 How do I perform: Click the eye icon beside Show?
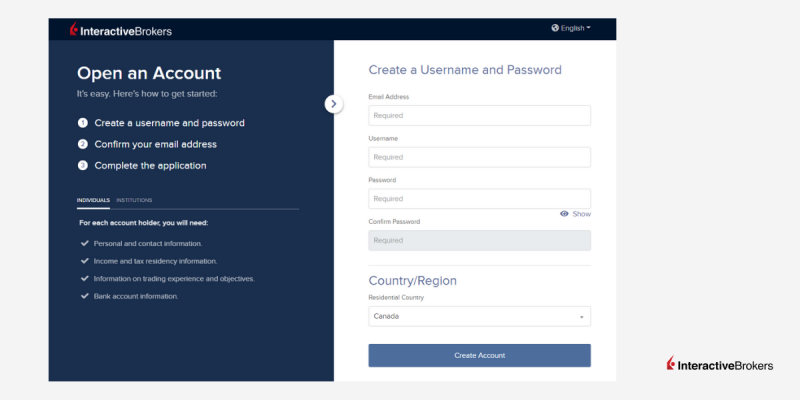point(564,214)
